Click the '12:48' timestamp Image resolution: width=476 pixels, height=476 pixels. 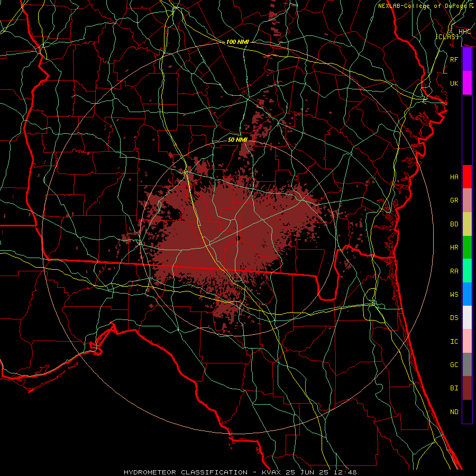(x=346, y=472)
